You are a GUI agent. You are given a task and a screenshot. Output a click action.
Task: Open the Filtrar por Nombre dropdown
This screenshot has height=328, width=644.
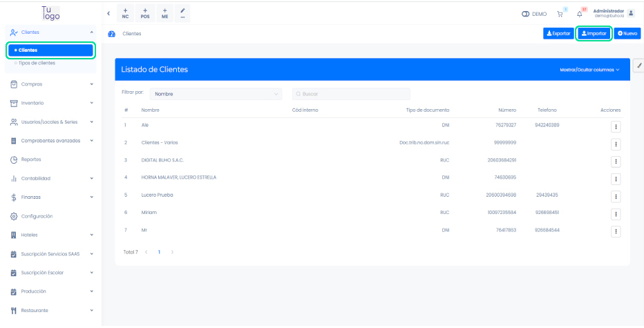coord(217,93)
